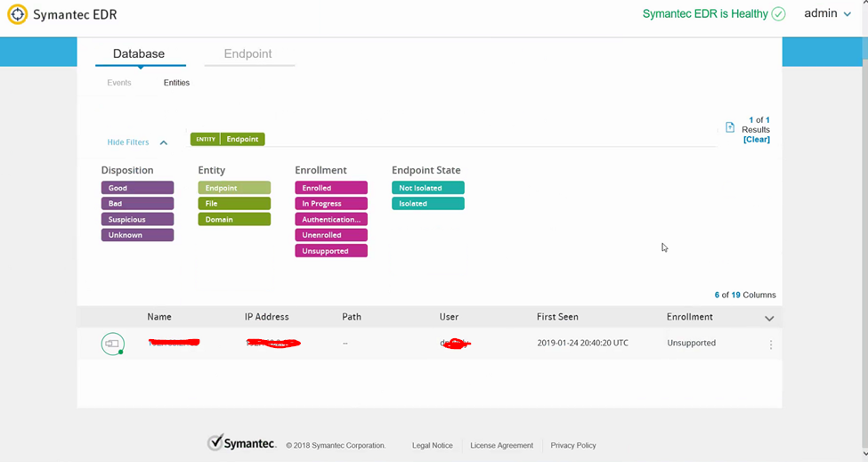The image size is (868, 462).
Task: Toggle the Suspicious disposition filter
Action: [137, 219]
